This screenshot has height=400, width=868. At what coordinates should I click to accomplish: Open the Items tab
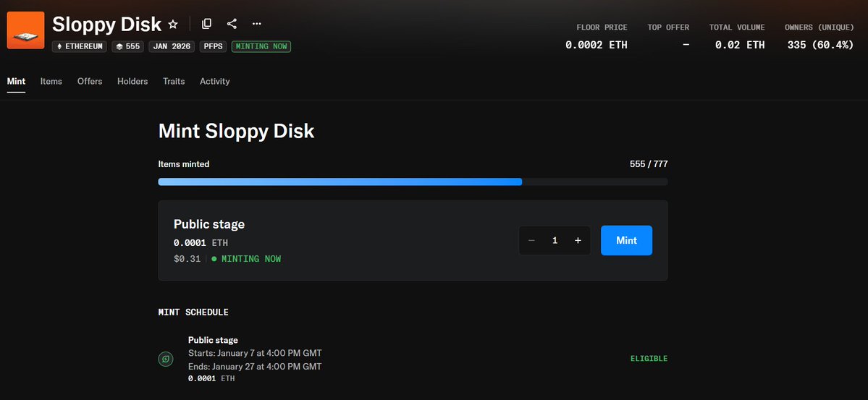(x=51, y=81)
